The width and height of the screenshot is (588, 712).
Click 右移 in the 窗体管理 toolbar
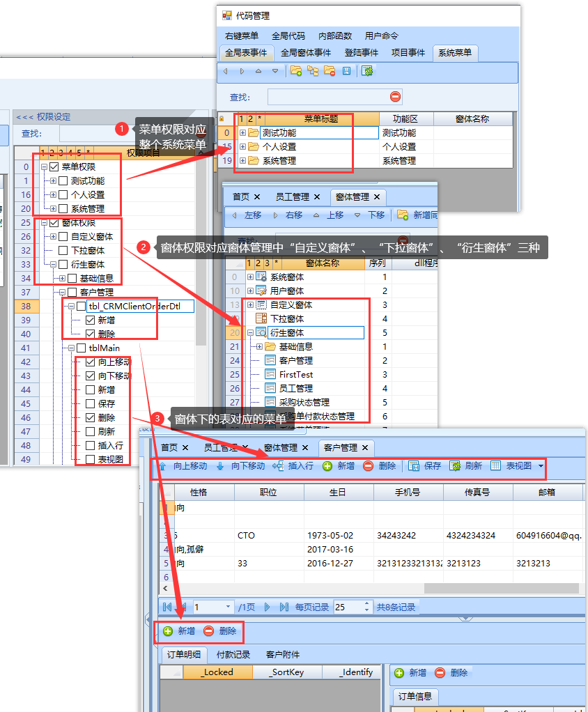[288, 215]
